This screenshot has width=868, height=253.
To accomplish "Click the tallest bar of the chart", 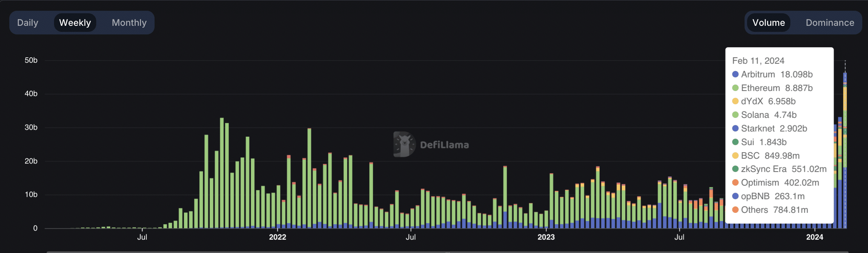I will 845,151.
